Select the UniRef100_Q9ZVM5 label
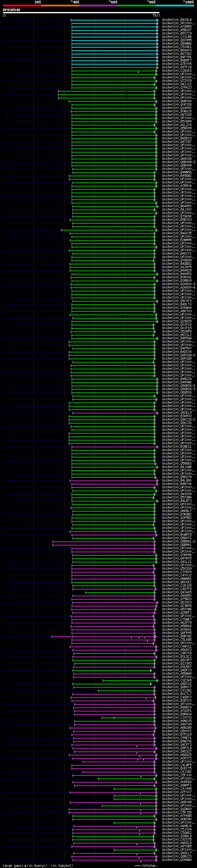 pos(177,40)
